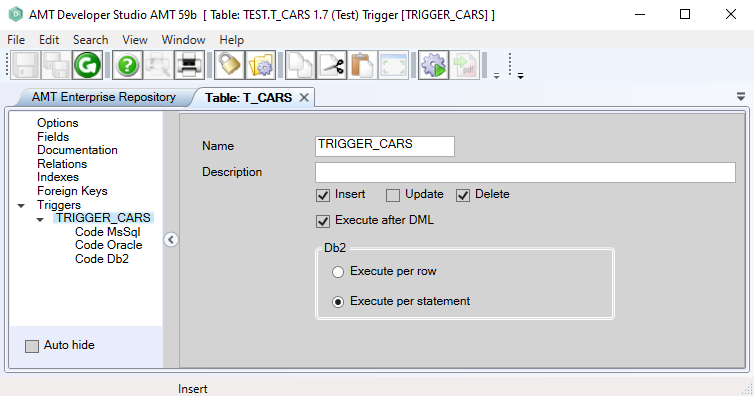Image resolution: width=754 pixels, height=396 pixels.
Task: Enable the Update trigger checkbox
Action: [393, 195]
